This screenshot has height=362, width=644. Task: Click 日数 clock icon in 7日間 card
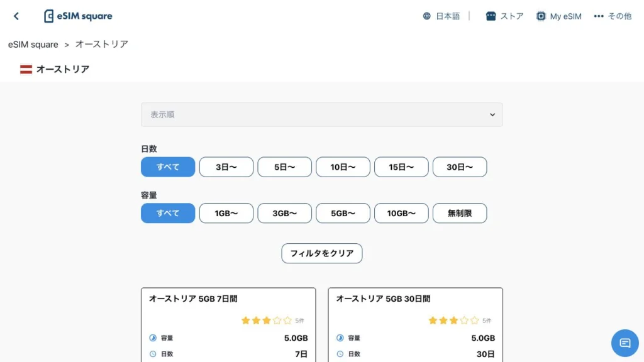click(x=153, y=354)
